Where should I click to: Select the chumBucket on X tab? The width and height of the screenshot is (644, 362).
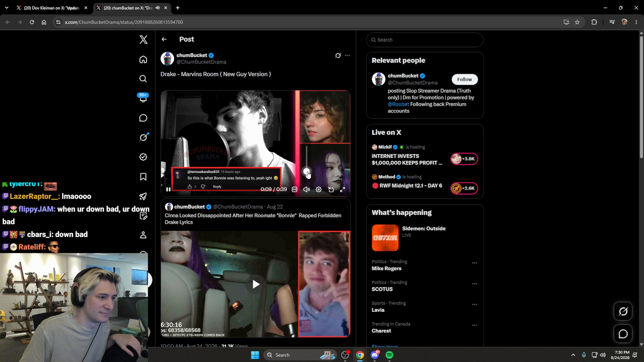[x=132, y=8]
